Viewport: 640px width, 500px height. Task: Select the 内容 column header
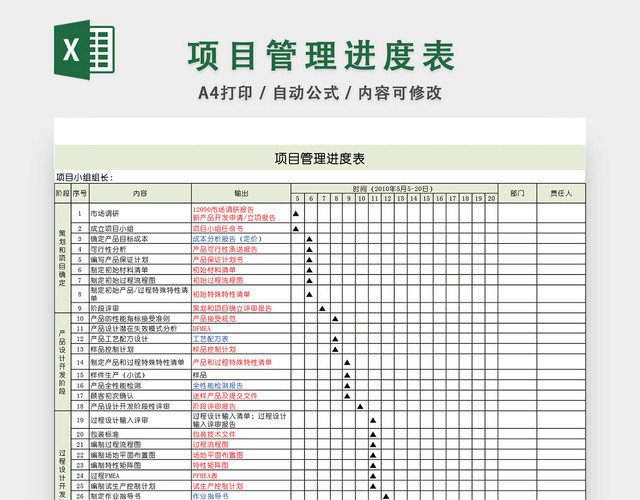(x=140, y=193)
